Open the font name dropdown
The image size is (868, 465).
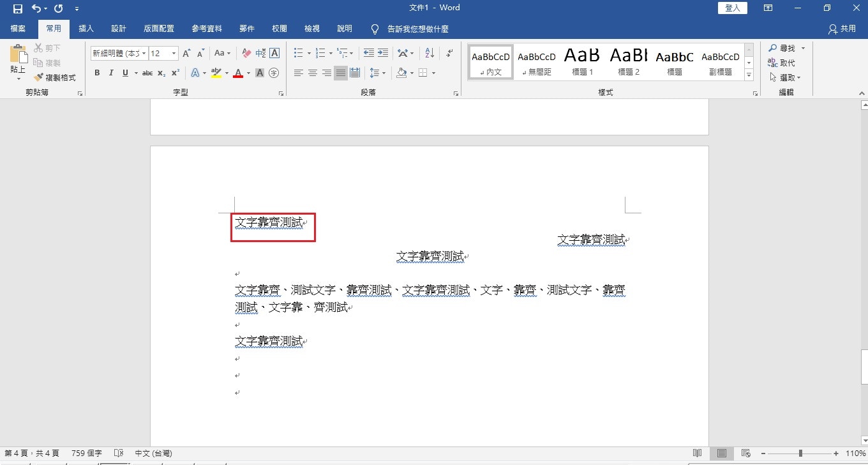click(x=144, y=54)
